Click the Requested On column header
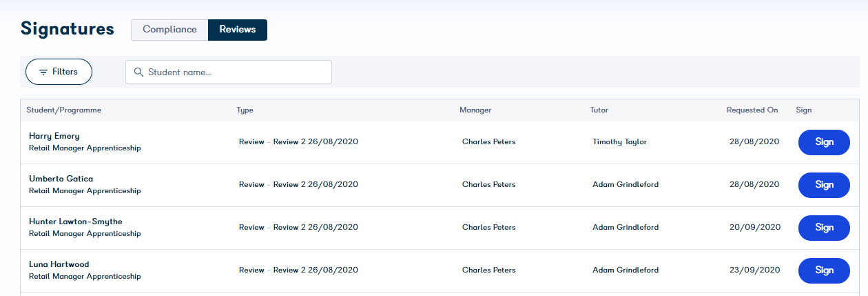868x296 pixels. pyautogui.click(x=752, y=110)
